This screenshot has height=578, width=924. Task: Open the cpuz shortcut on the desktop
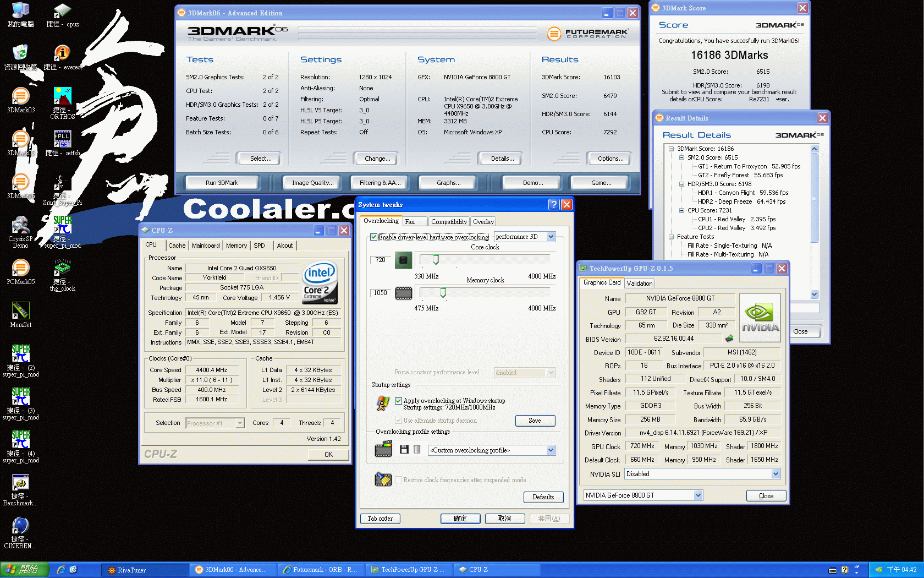62,15
